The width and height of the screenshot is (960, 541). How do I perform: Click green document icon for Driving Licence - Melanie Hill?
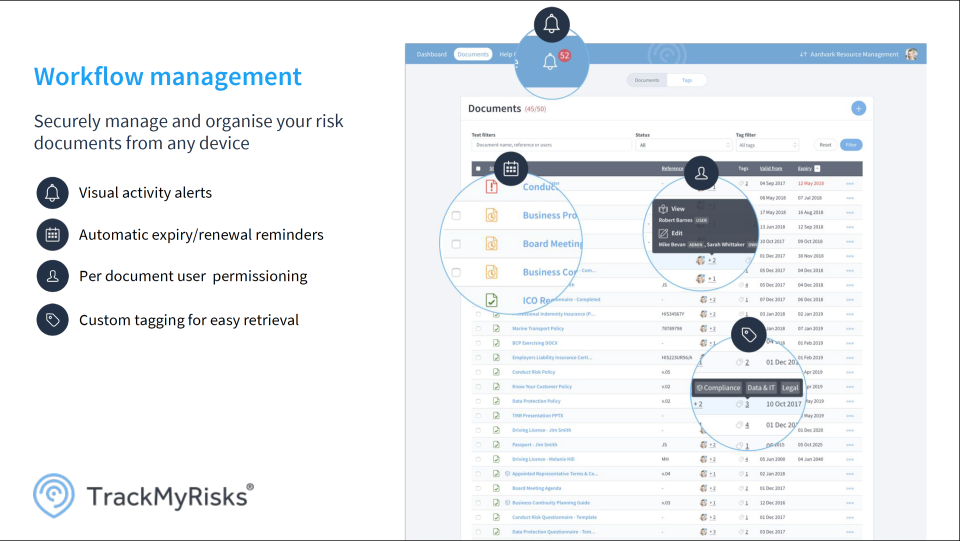tap(496, 460)
